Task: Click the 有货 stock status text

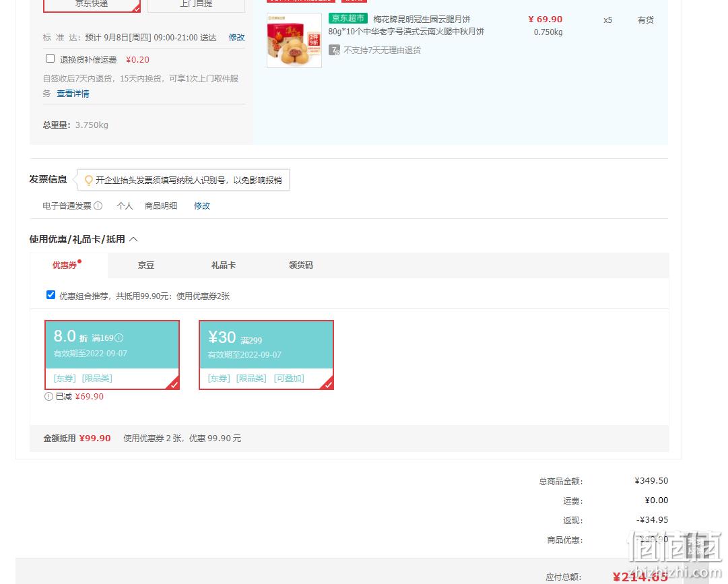Action: tap(645, 20)
